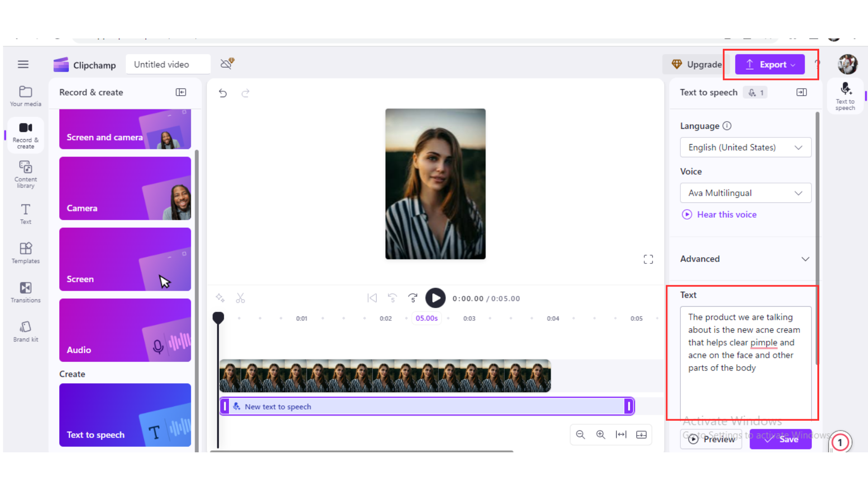Zoom out of the timeline

pos(580,435)
